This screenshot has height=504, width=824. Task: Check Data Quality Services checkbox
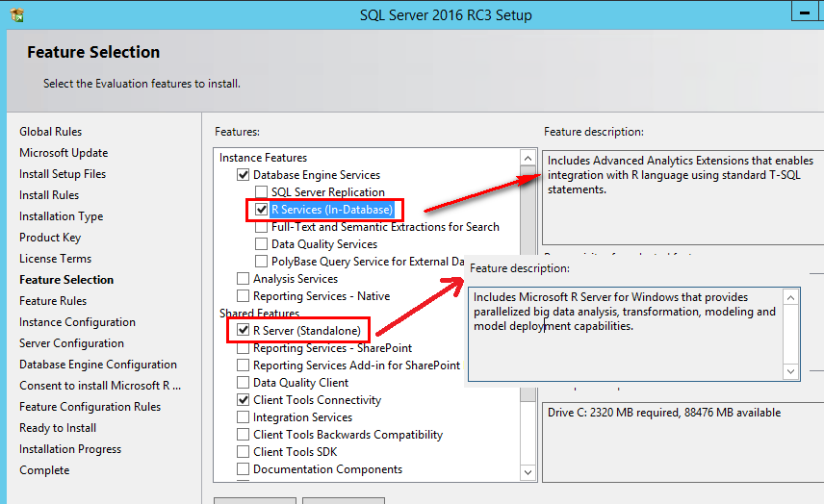[261, 244]
